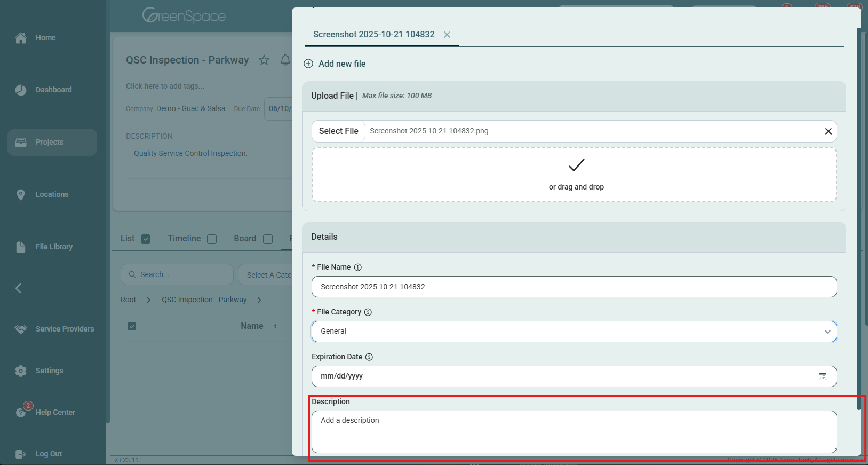Click the upload dialog's vertical scrollbar
The height and width of the screenshot is (465, 868).
pyautogui.click(x=859, y=219)
